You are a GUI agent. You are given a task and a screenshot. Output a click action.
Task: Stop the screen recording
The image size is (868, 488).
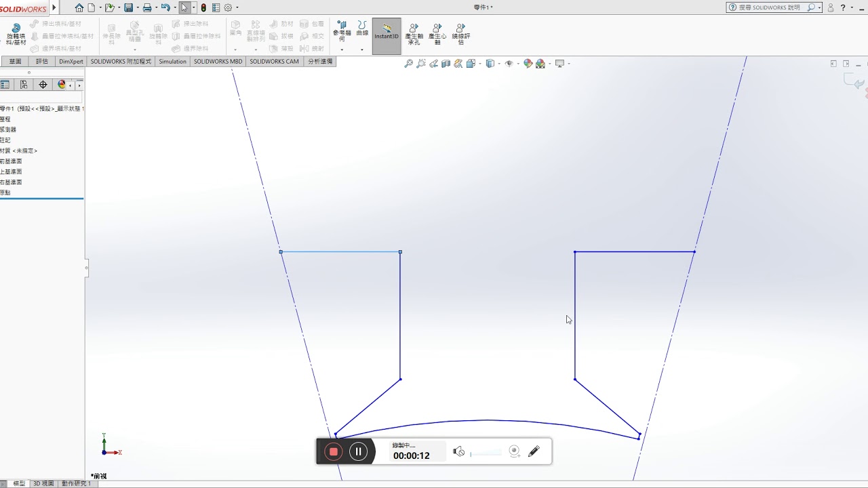coord(333,451)
